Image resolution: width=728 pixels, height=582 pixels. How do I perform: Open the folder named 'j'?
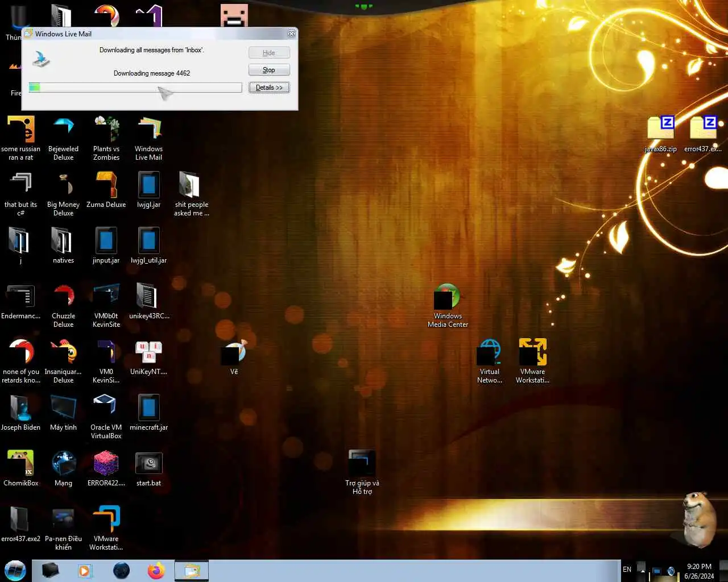pyautogui.click(x=20, y=246)
